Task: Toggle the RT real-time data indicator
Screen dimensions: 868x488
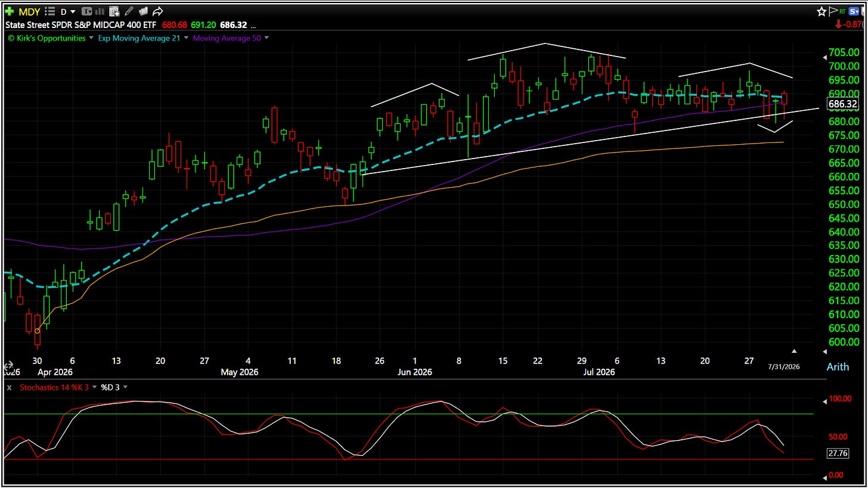Action: [842, 11]
